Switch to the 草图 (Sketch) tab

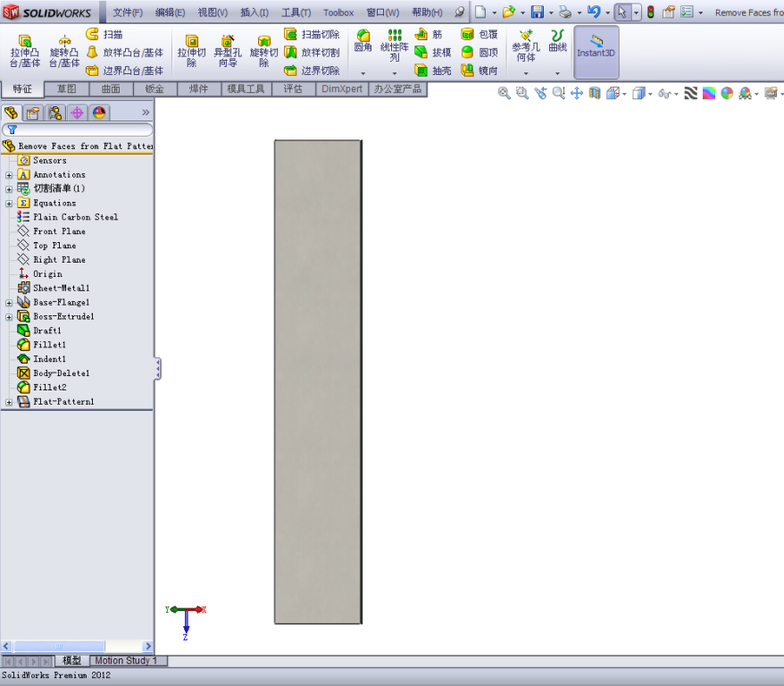(x=66, y=89)
